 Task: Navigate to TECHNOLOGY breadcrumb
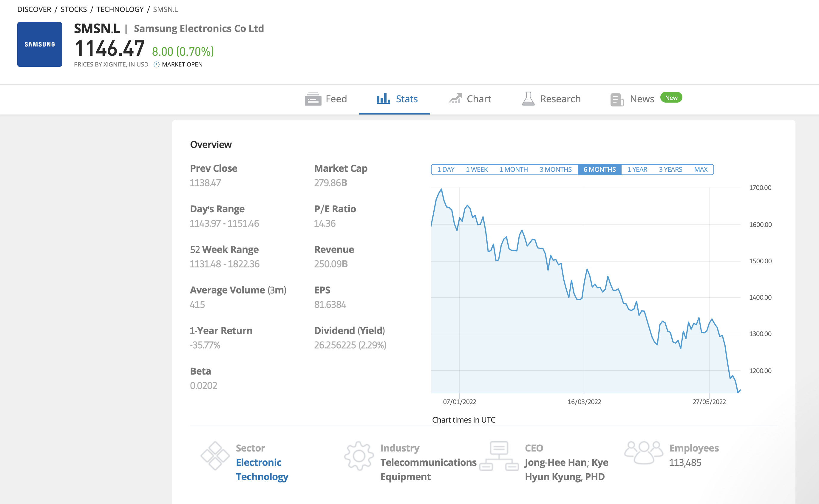(x=120, y=9)
